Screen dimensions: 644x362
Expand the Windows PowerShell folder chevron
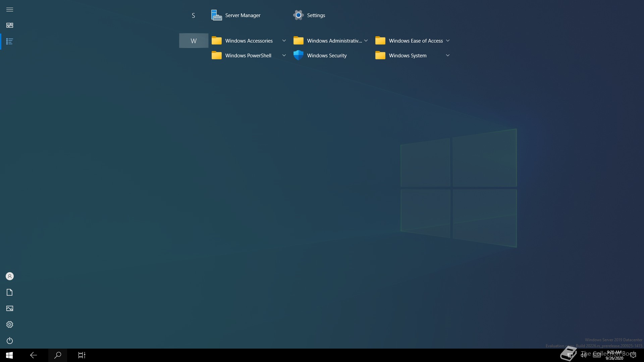284,55
